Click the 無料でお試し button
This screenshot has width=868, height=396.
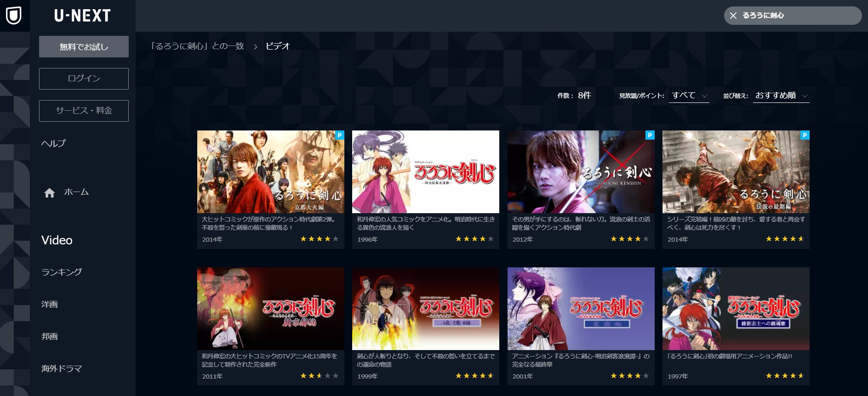pyautogui.click(x=84, y=46)
